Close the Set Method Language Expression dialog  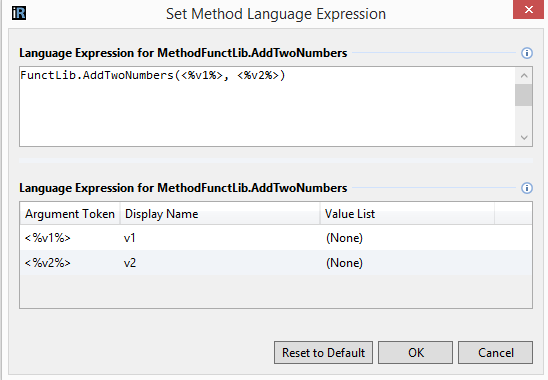click(528, 9)
